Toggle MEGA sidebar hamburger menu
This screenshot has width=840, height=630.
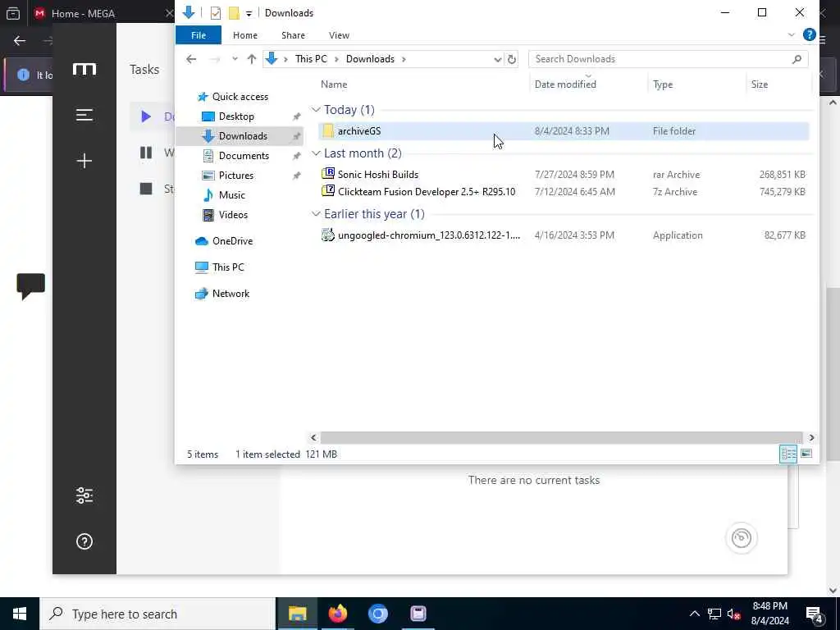[x=84, y=115]
